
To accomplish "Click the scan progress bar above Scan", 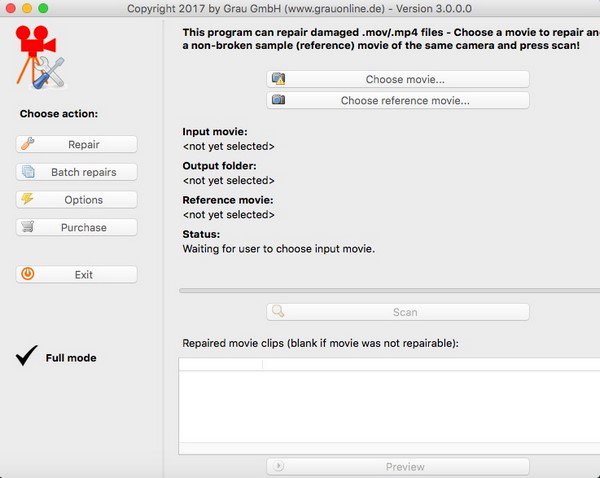I will (x=390, y=290).
